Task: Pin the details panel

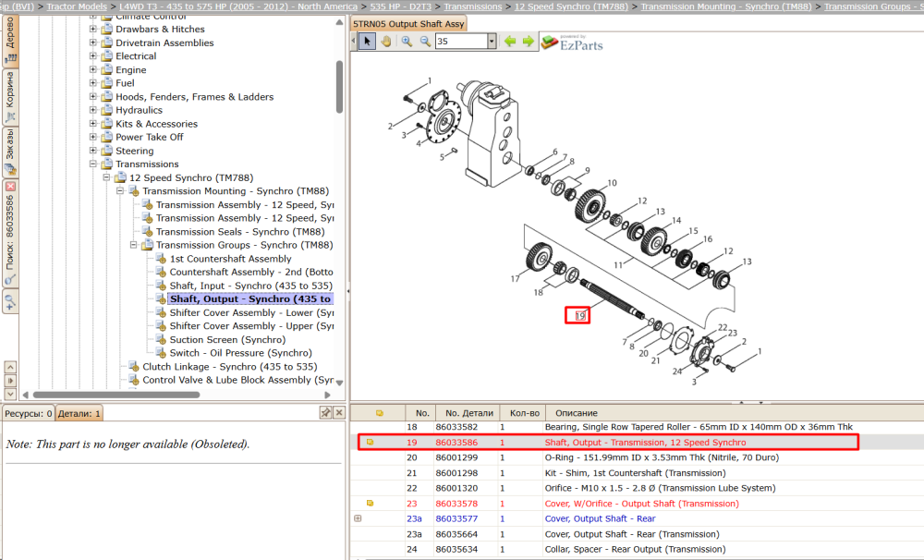Action: click(325, 413)
